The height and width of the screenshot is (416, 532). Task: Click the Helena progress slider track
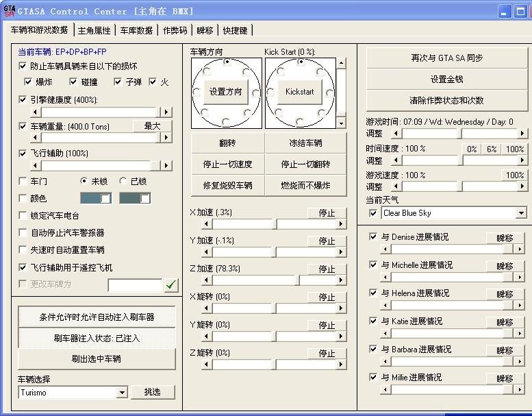(452, 305)
